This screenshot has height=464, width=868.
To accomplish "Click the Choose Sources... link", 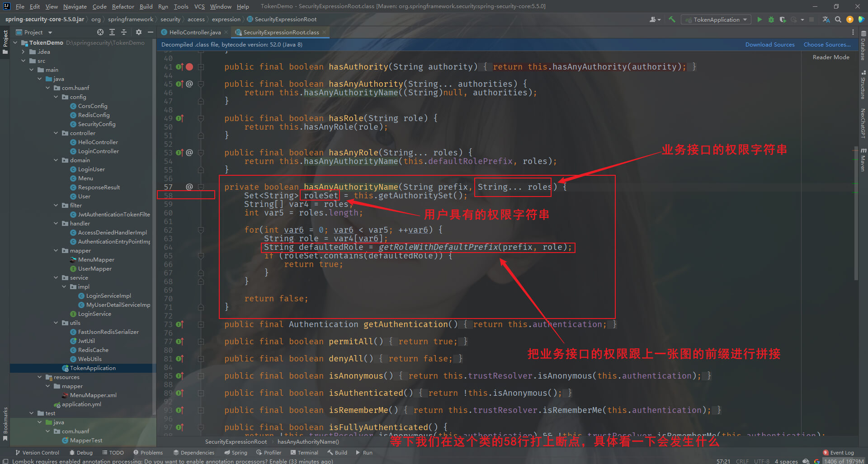I will pyautogui.click(x=827, y=45).
